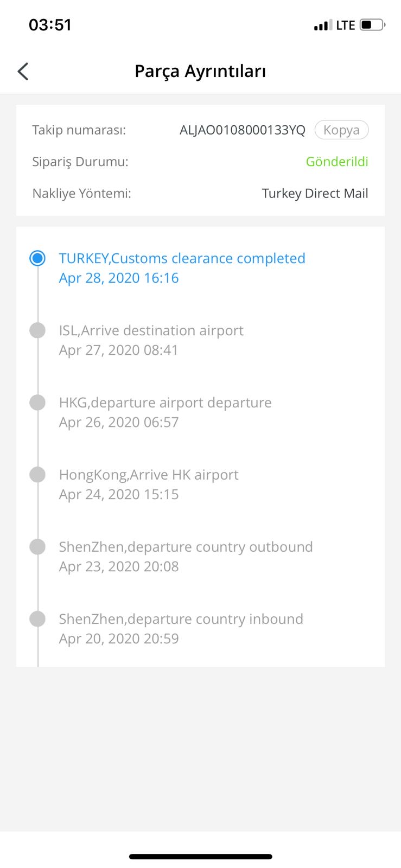The height and width of the screenshot is (868, 401).
Task: Tap the LTE network indicator
Action: pos(346,25)
